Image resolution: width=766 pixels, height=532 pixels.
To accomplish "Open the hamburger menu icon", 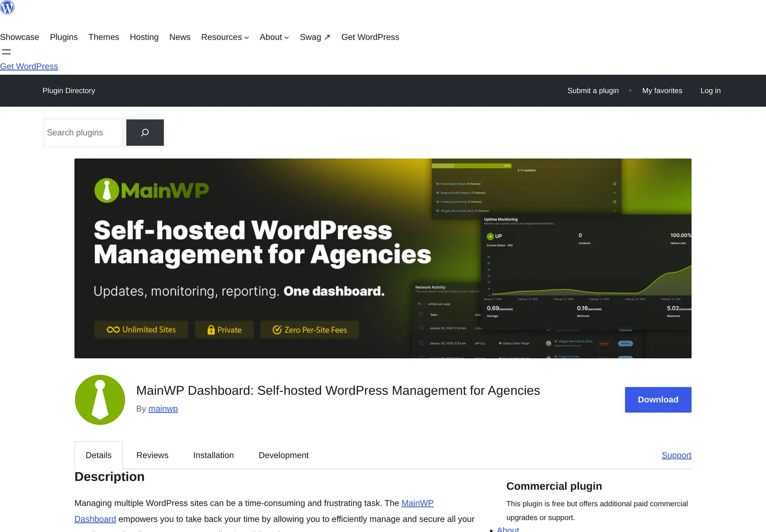I will click(x=6, y=52).
